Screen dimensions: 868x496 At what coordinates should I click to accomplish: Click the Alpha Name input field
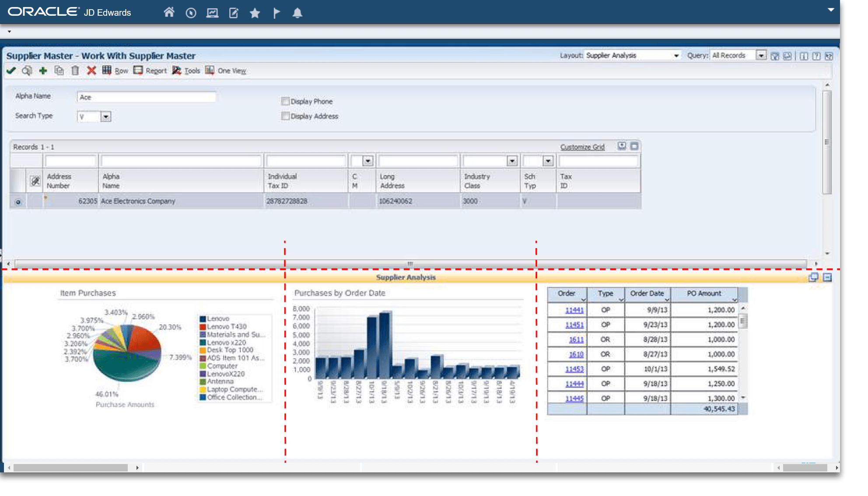(146, 97)
